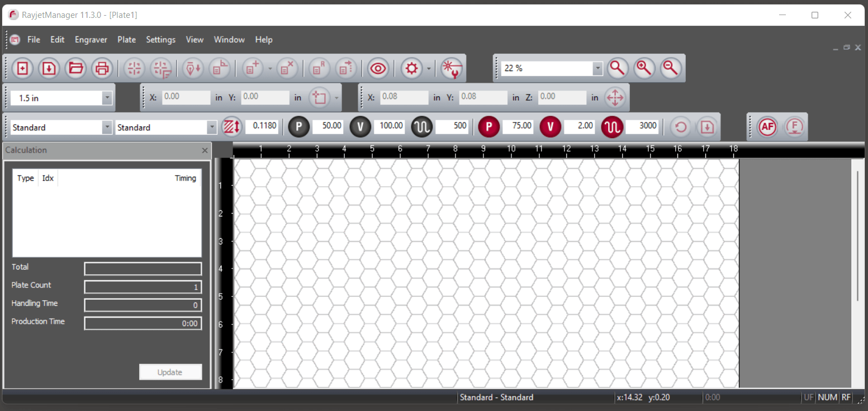Open the Standard material group dropdown
The width and height of the screenshot is (868, 411).
107,127
